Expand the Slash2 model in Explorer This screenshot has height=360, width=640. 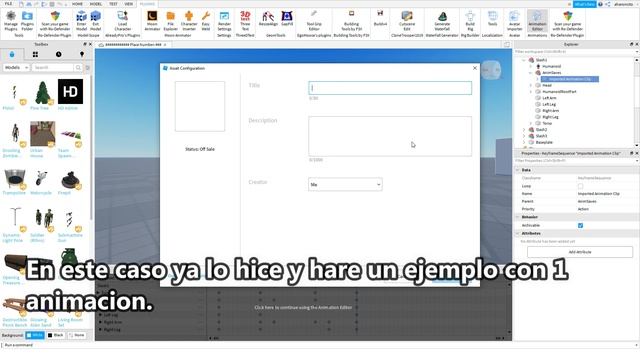coord(524,130)
